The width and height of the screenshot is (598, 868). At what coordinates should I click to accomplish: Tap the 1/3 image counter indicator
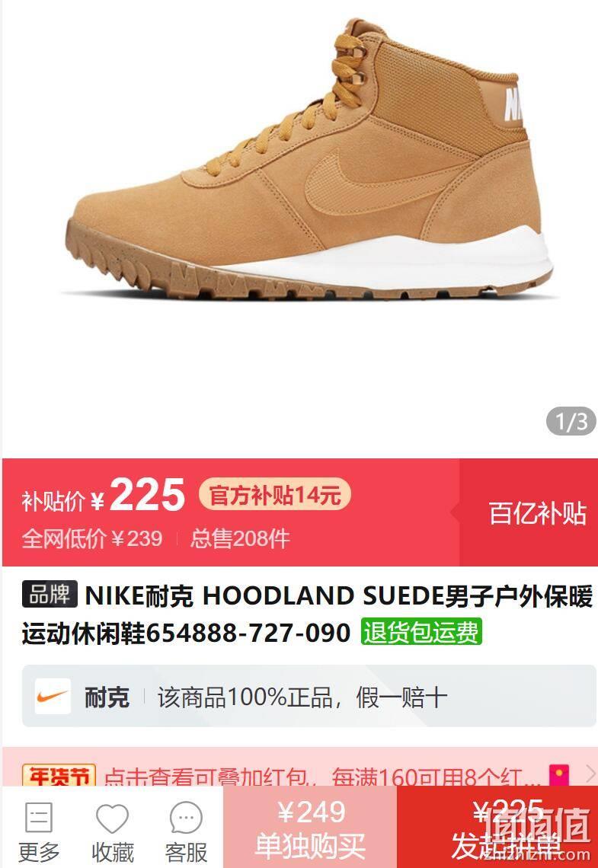571,422
